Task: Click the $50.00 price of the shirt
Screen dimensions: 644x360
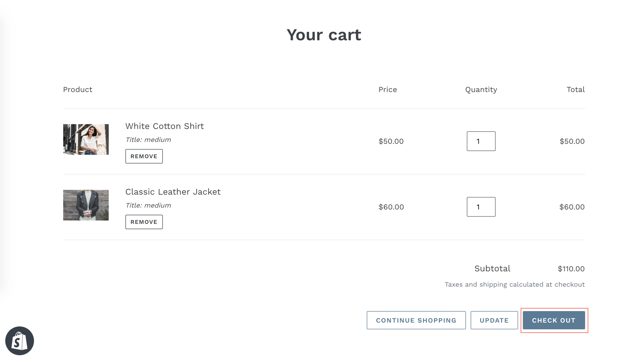Action: click(391, 141)
